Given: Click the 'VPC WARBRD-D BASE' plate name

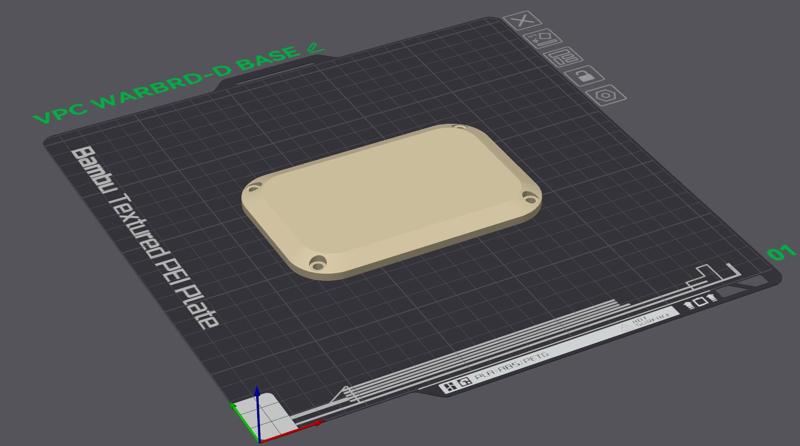Looking at the screenshot, I should pyautogui.click(x=167, y=85).
